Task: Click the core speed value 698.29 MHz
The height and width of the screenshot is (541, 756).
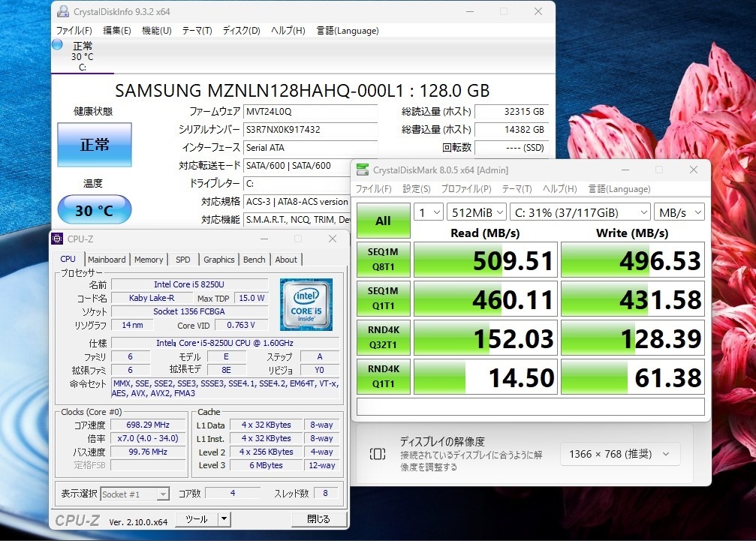Action: pos(148,425)
